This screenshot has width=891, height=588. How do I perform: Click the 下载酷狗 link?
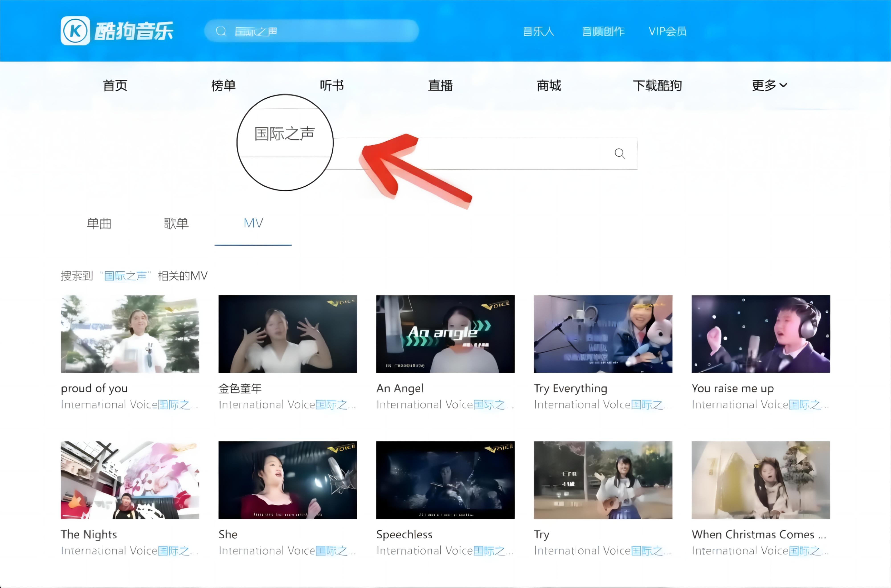click(657, 86)
